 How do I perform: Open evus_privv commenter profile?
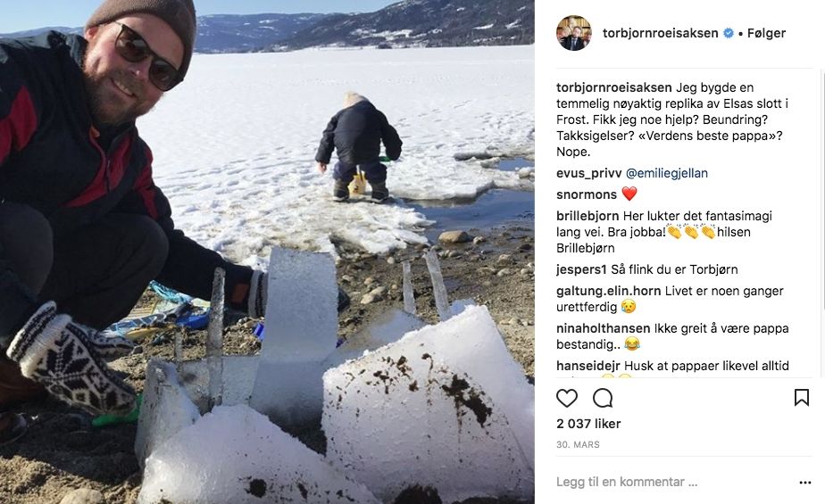(x=588, y=173)
